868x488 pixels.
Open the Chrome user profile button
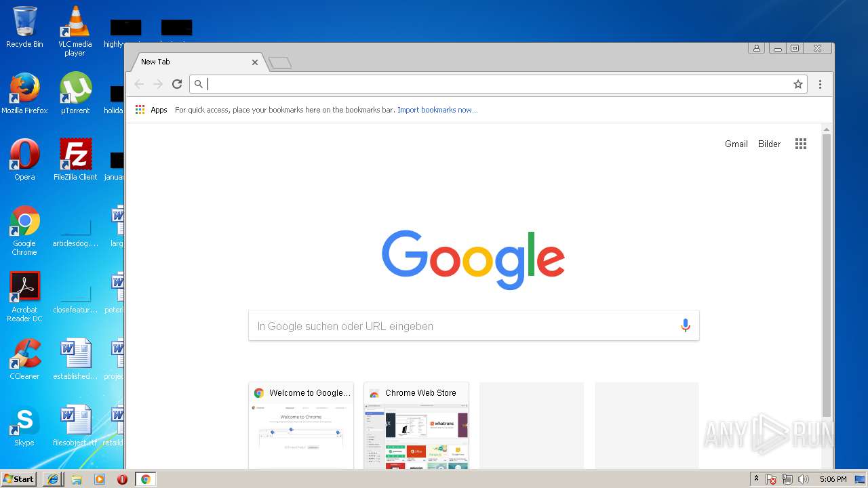click(756, 48)
